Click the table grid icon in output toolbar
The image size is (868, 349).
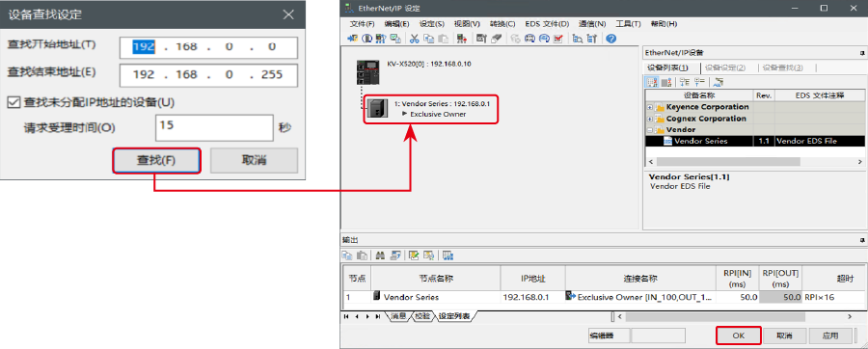click(448, 255)
